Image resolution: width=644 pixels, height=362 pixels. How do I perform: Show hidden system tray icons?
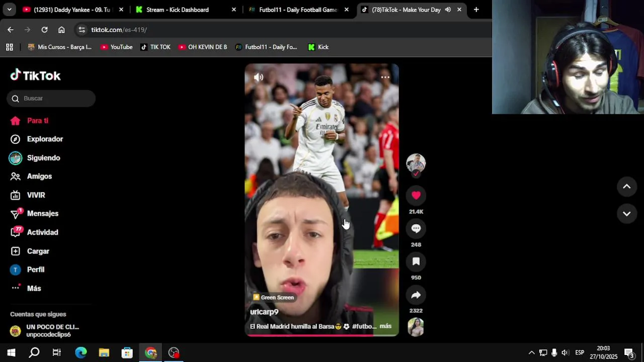click(x=531, y=352)
